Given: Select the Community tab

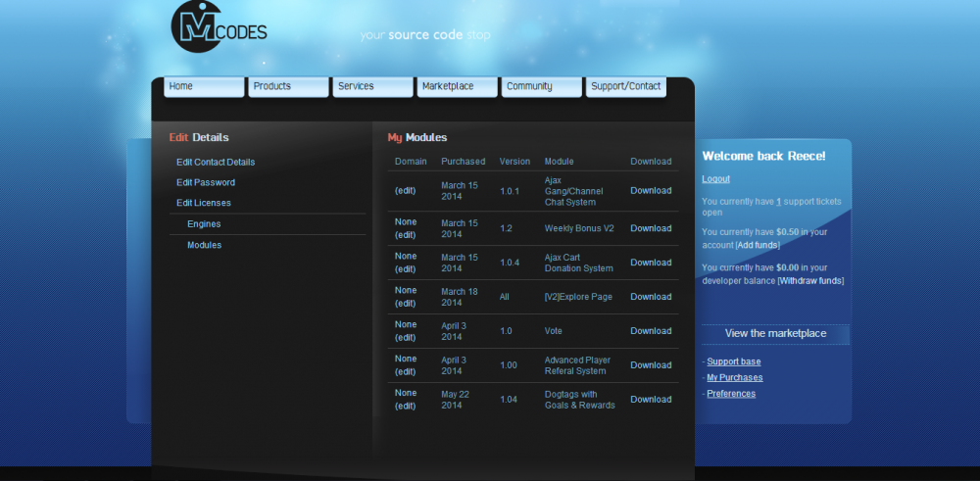Looking at the screenshot, I should click(x=541, y=86).
